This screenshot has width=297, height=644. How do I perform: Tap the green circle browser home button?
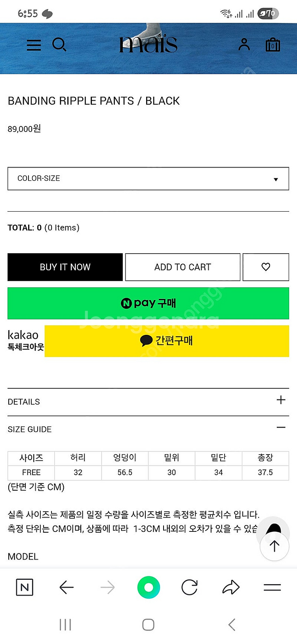coord(148,587)
